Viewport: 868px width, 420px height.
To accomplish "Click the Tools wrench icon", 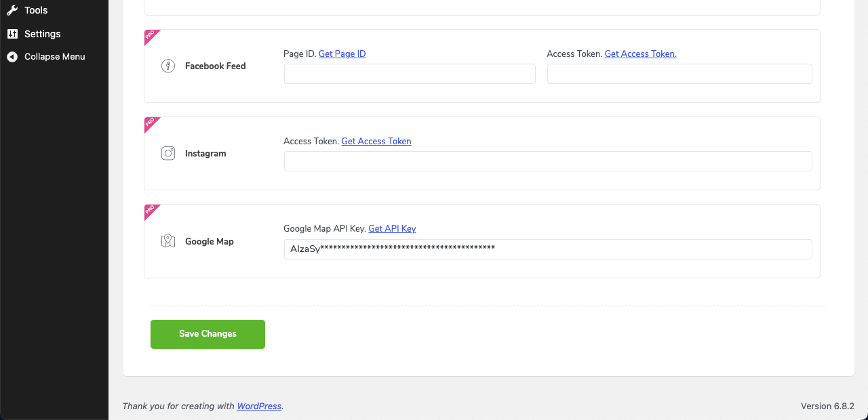I will pyautogui.click(x=12, y=10).
